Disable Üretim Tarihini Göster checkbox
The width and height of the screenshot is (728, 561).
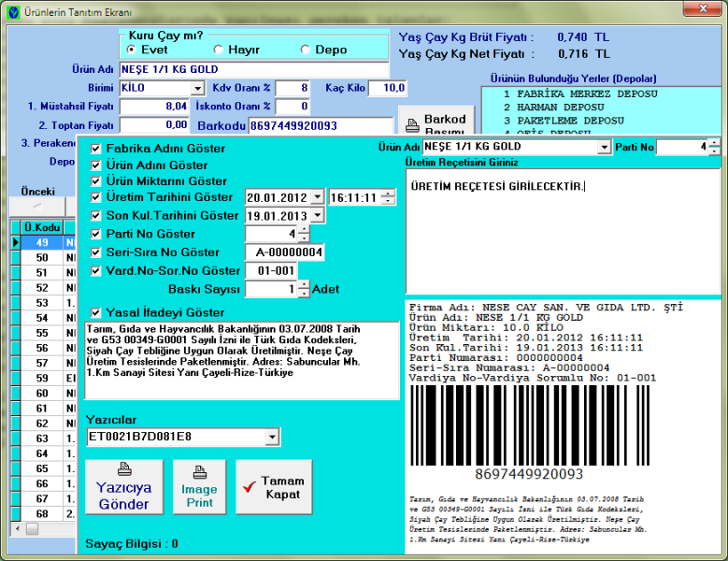[x=96, y=197]
